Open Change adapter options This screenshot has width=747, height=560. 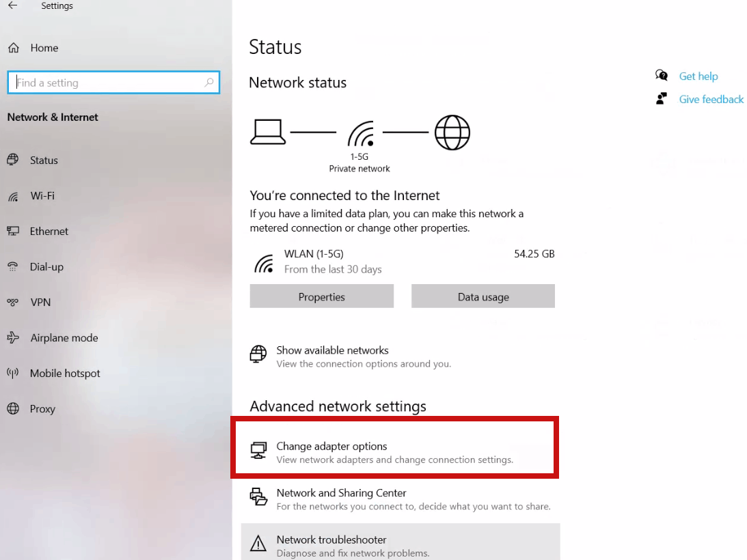(x=396, y=452)
